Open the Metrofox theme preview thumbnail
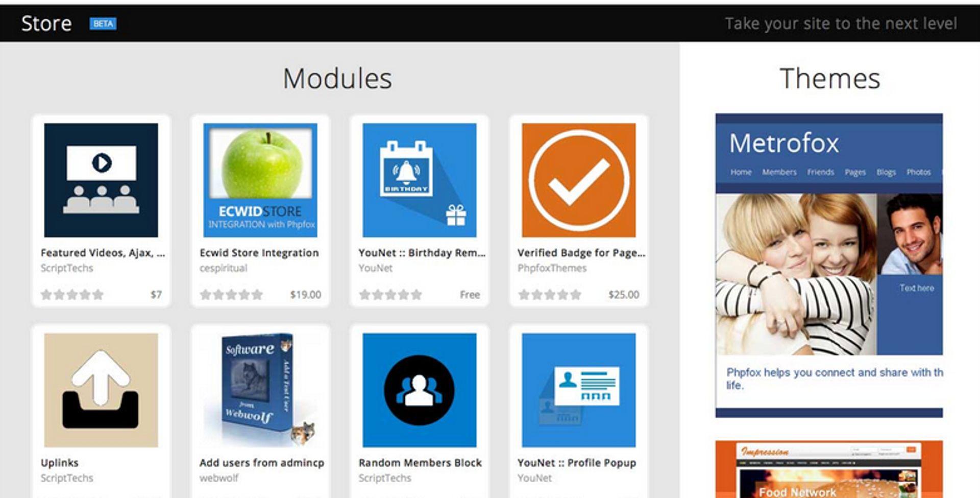Viewport: 980px width, 498px height. 829,266
